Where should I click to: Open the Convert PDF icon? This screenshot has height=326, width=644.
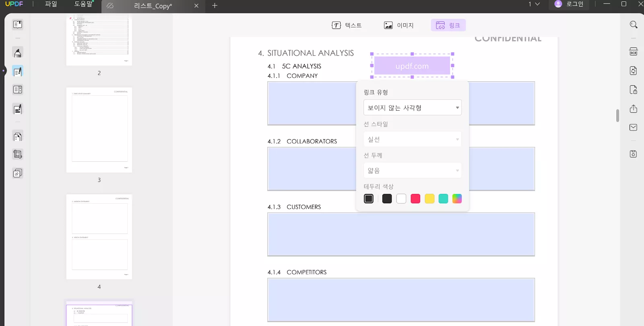pos(634,71)
